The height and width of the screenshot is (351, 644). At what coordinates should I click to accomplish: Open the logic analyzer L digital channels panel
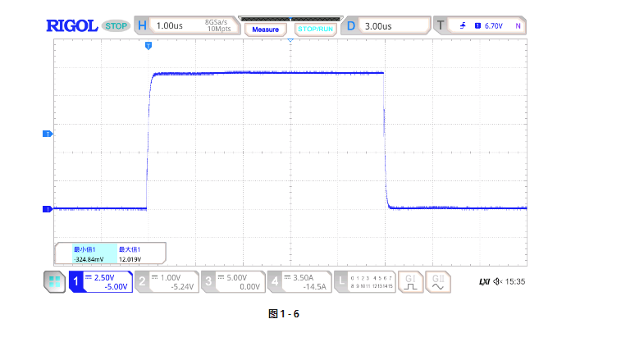364,282
